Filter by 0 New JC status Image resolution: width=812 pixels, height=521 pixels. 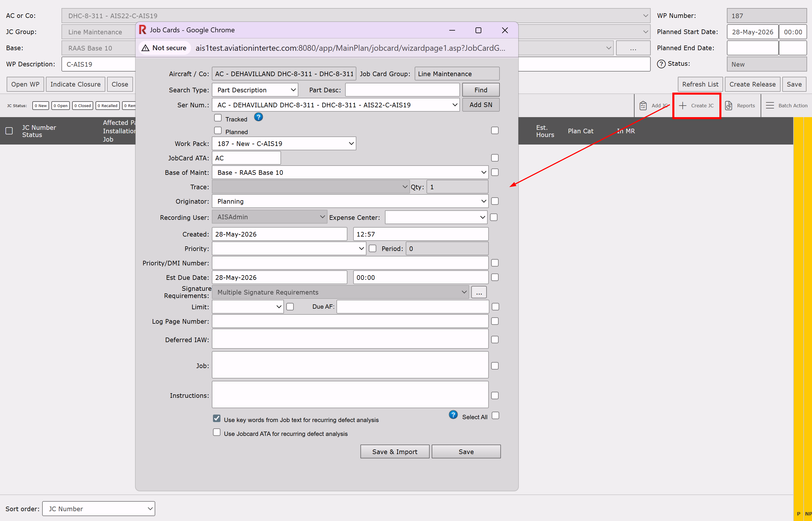coord(41,106)
